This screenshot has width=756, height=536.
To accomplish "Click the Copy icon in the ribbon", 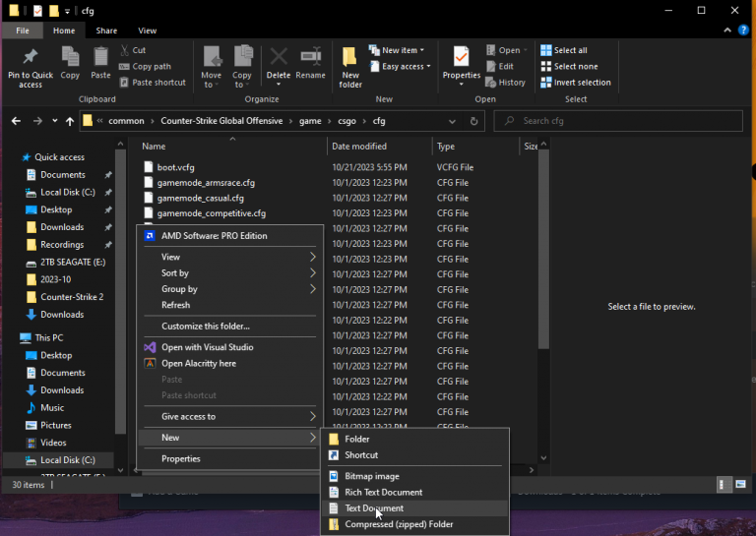I will click(70, 58).
